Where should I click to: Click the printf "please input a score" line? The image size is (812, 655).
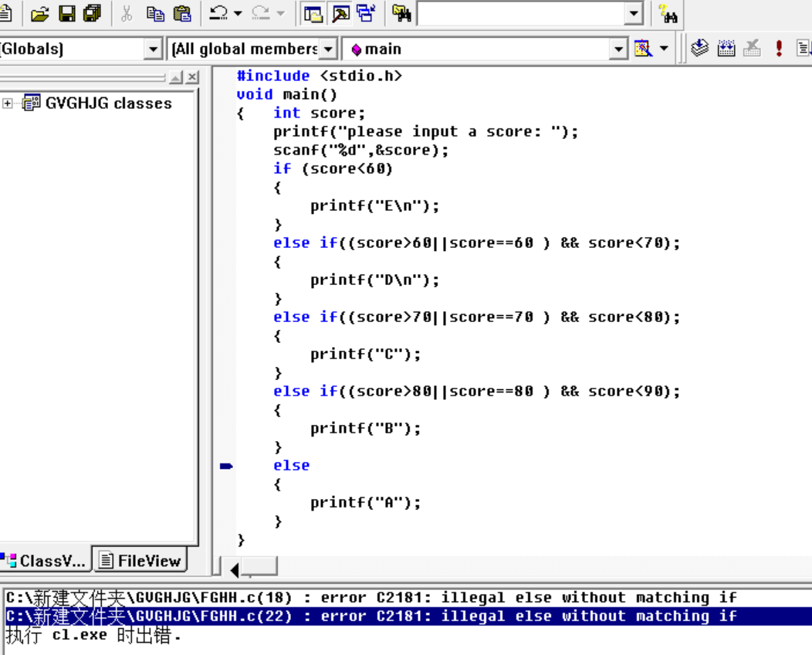click(425, 131)
